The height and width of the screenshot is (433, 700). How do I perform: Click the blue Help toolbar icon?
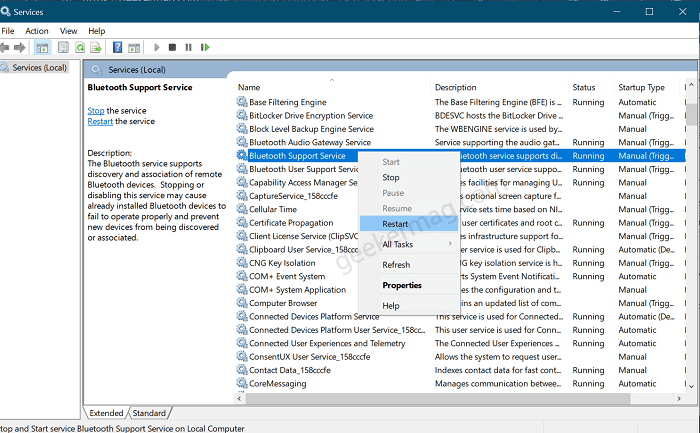coord(117,47)
